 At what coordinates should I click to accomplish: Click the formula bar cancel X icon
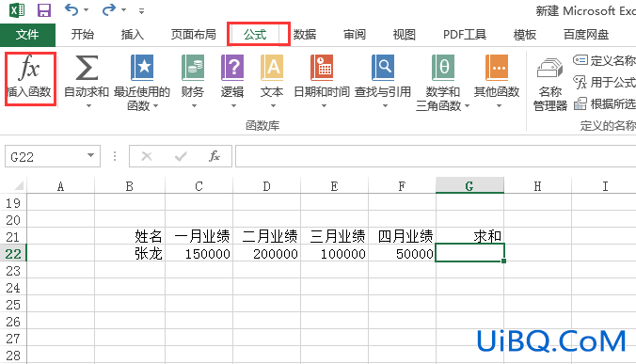click(x=147, y=156)
